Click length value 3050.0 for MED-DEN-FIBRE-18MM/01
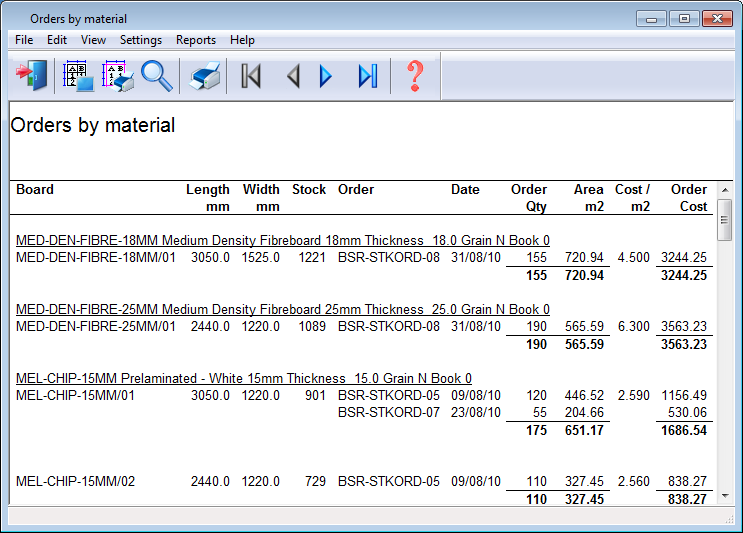743x533 pixels. 210,257
